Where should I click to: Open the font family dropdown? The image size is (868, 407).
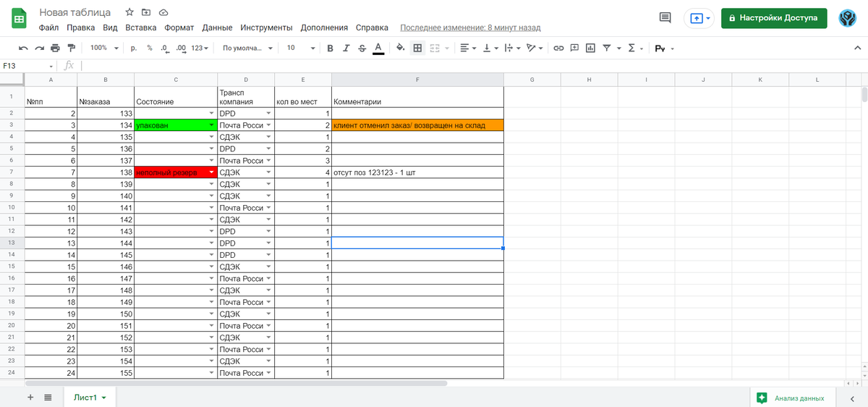(x=247, y=48)
